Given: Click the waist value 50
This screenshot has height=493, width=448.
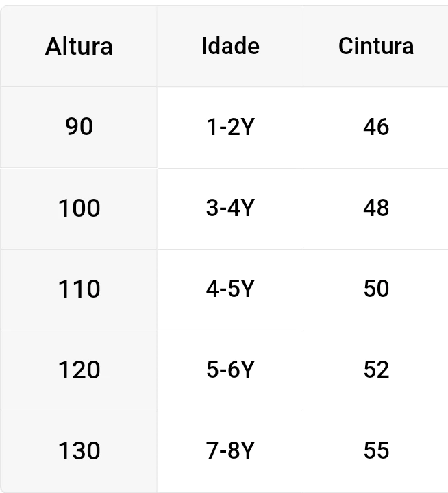Looking at the screenshot, I should pyautogui.click(x=375, y=289).
